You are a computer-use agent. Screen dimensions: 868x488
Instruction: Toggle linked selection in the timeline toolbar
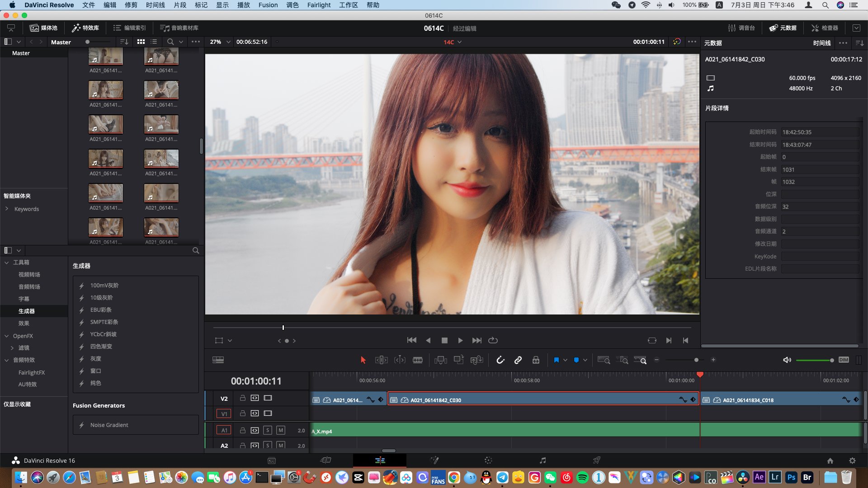point(518,360)
